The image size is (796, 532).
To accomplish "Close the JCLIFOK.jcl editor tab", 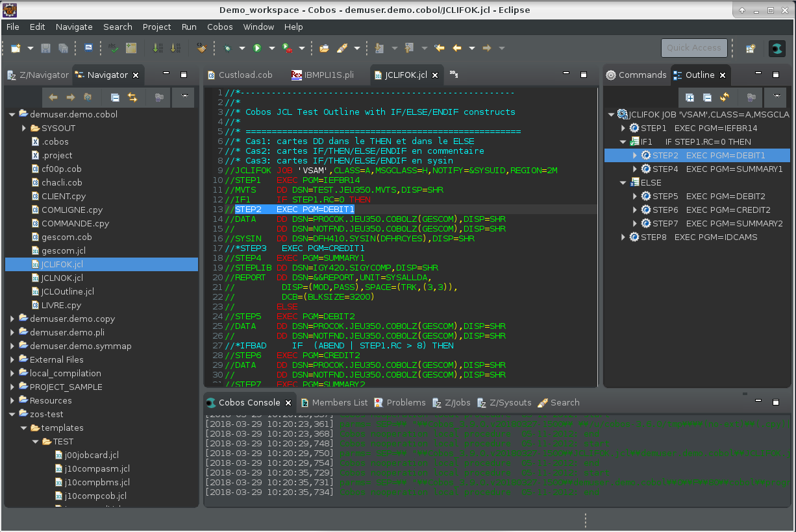I will pos(435,75).
